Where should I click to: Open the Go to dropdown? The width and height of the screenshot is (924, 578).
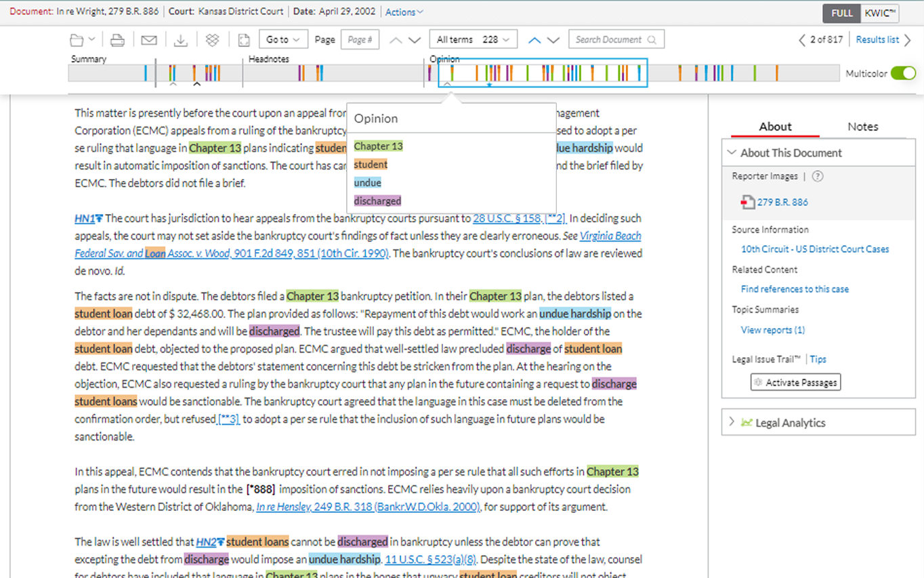pos(283,39)
